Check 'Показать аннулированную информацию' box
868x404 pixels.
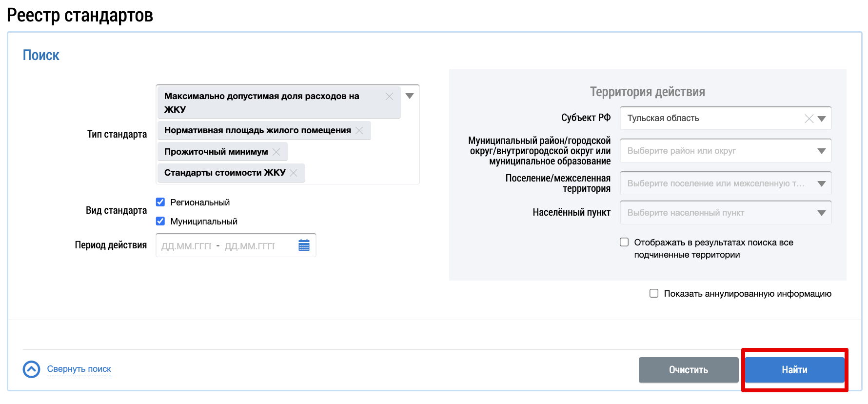(654, 293)
